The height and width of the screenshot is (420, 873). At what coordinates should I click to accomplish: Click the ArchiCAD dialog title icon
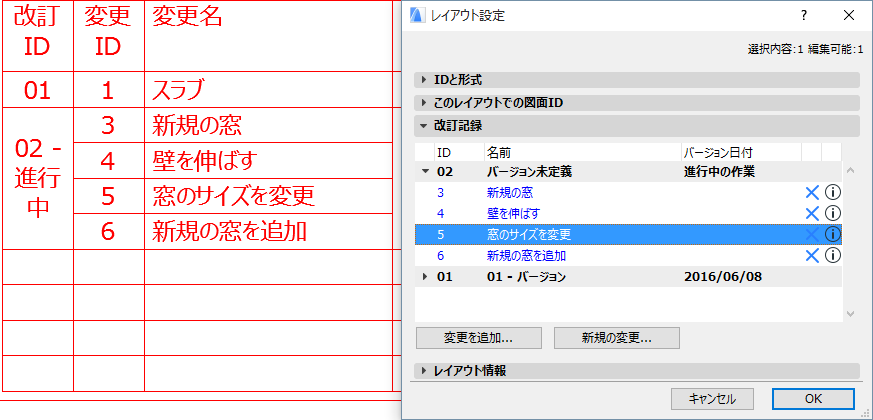[x=417, y=16]
